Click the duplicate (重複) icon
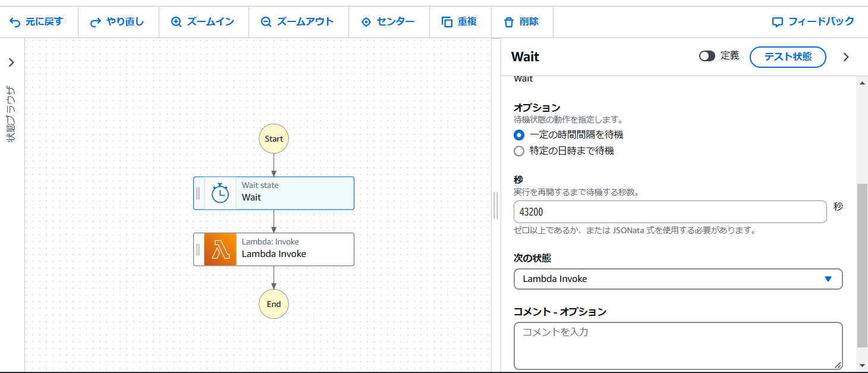Screen dimensions: 868x373 click(x=447, y=22)
